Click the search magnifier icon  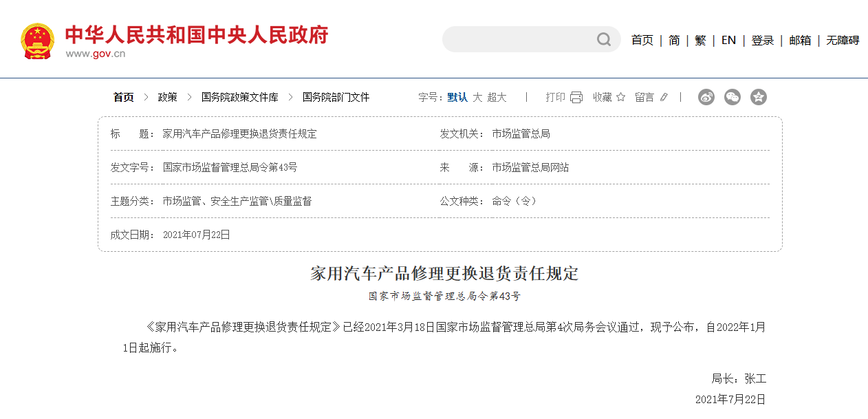click(x=604, y=39)
